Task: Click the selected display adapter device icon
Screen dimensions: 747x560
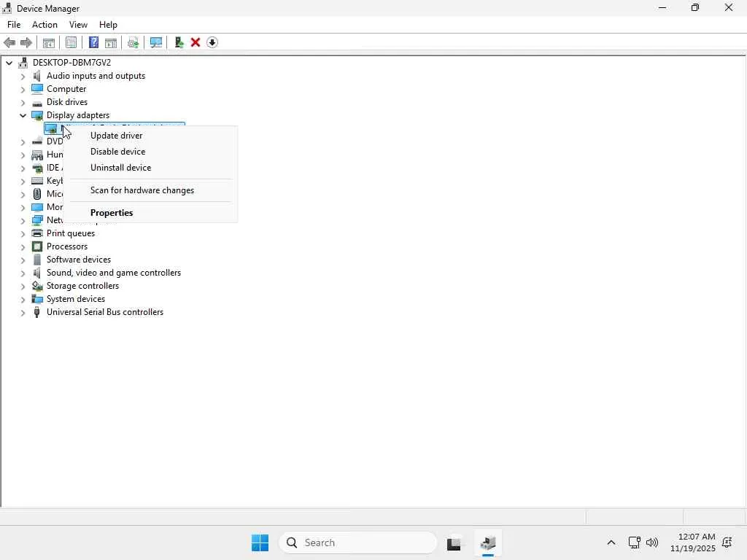Action: coord(51,128)
